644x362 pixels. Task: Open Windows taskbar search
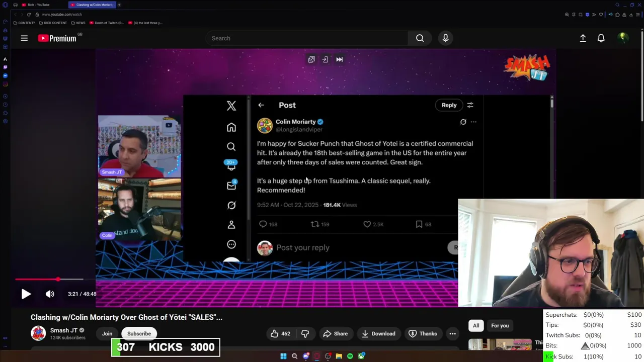[294, 356]
